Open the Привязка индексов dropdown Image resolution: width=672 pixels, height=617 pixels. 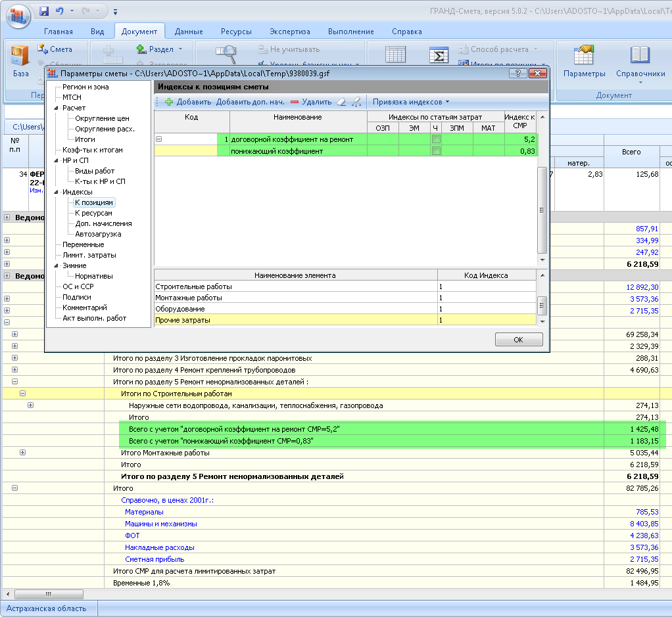tap(411, 102)
